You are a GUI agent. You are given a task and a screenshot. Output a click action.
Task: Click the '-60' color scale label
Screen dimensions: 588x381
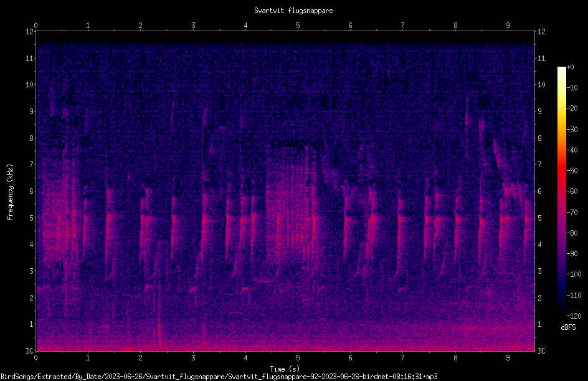click(x=572, y=191)
